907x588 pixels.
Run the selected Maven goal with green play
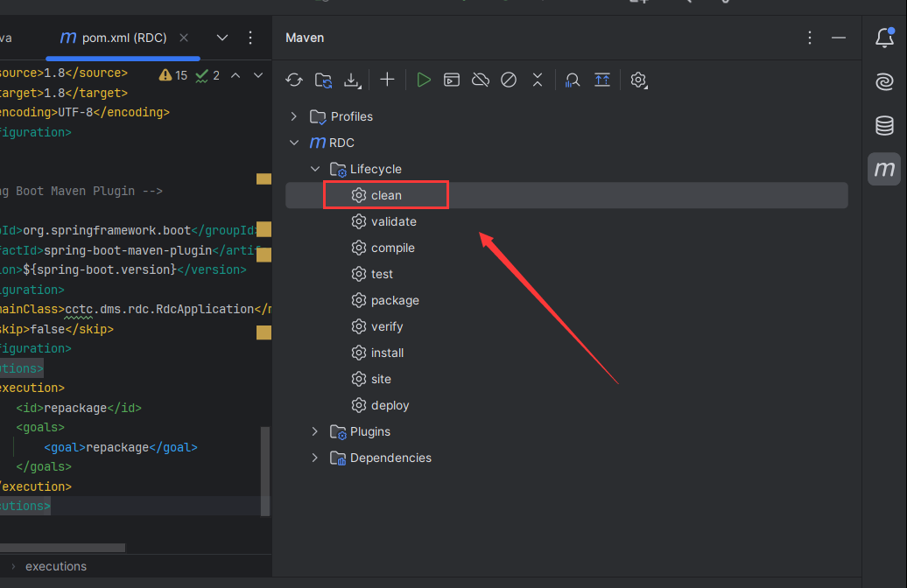[424, 80]
